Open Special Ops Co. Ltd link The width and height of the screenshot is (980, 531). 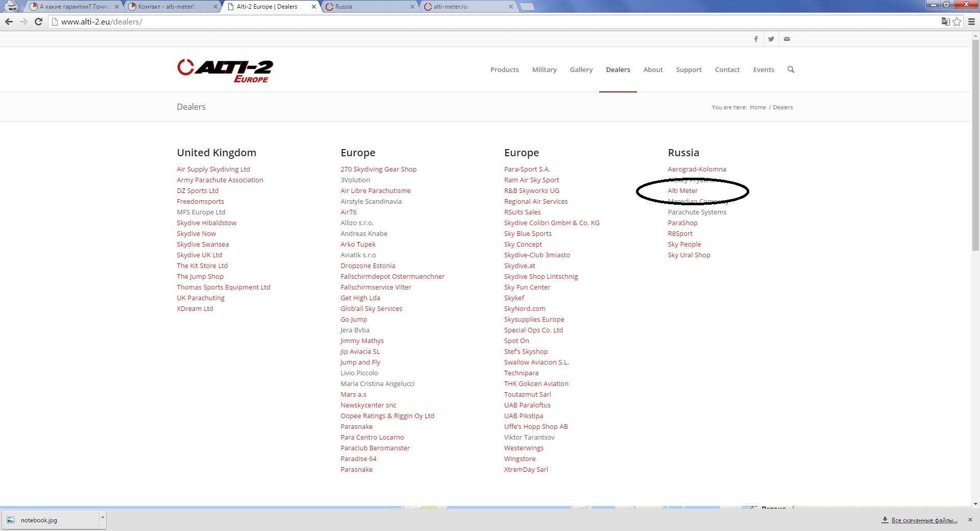coord(533,330)
